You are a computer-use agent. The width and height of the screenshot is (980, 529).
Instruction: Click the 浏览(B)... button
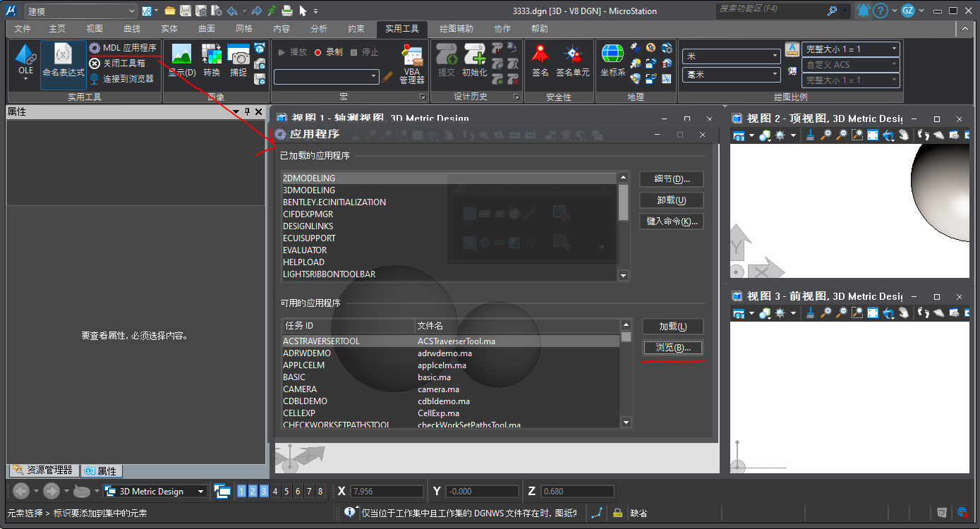coord(672,348)
